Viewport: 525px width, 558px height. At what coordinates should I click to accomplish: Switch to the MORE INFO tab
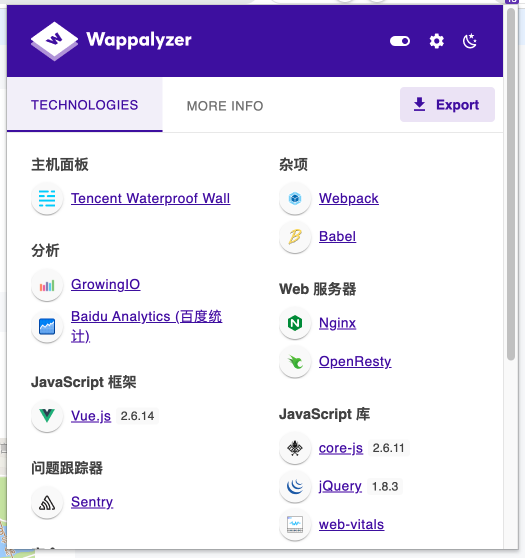tap(225, 106)
